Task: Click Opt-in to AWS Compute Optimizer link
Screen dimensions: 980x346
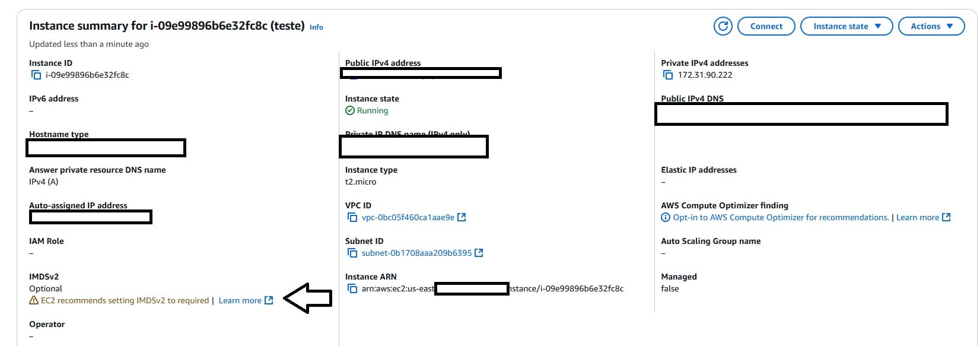Action: point(781,217)
